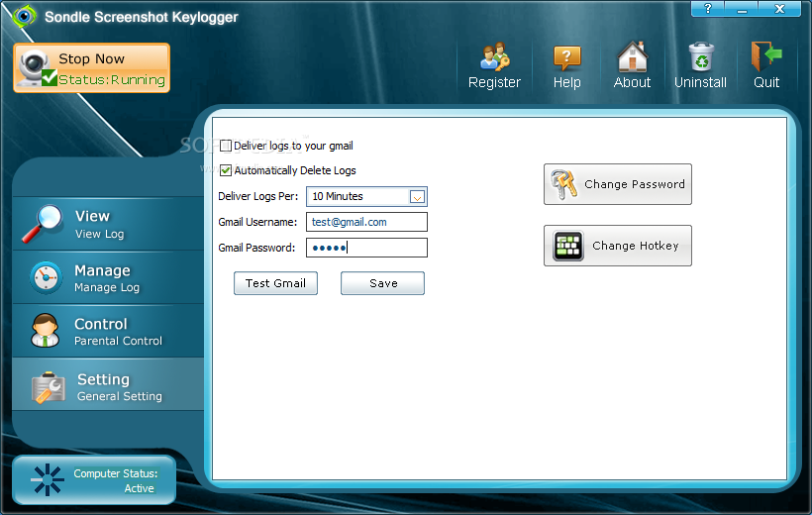Click the keyboard icon on Change Hotkey
The width and height of the screenshot is (812, 515).
568,246
